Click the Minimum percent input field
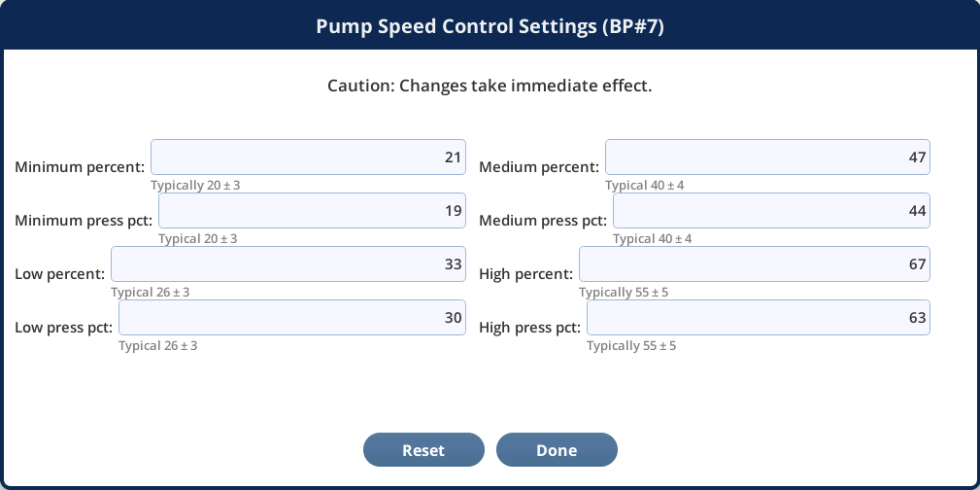The height and width of the screenshot is (490, 980). 308,157
